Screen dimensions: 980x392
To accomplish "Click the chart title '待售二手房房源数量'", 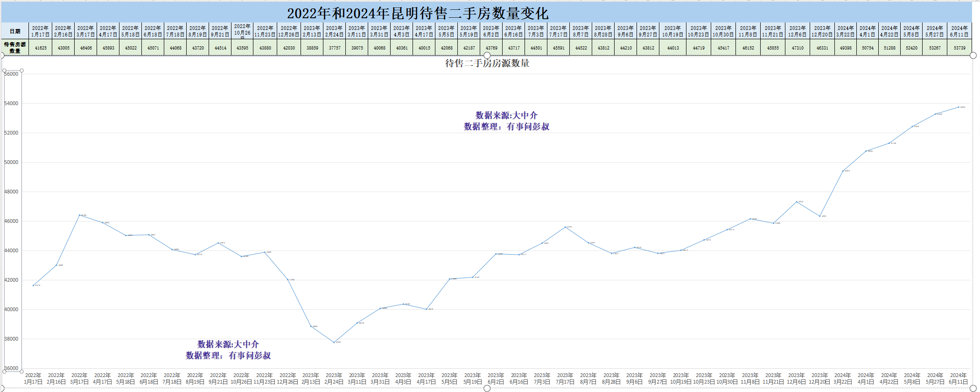I will coord(487,63).
